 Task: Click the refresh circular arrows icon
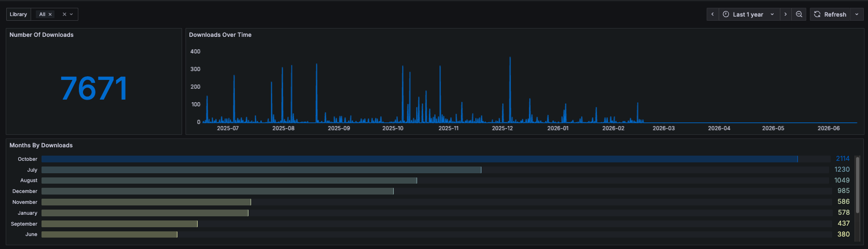point(817,15)
